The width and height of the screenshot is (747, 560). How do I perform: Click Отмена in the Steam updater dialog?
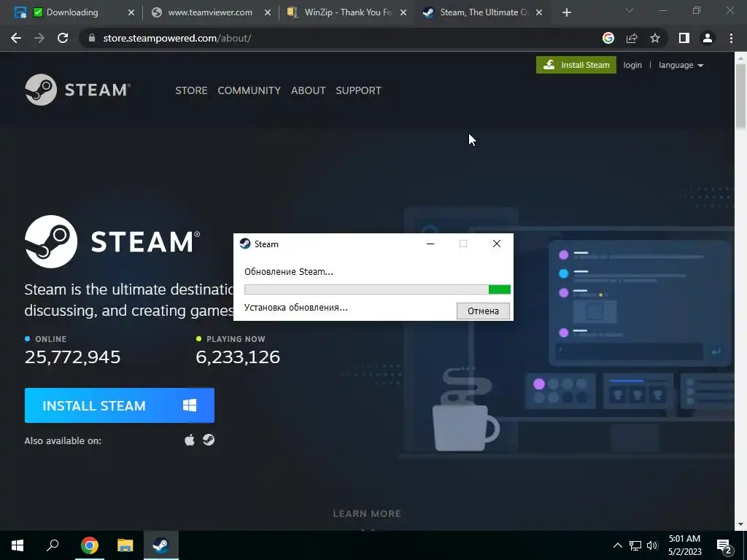[x=483, y=311]
